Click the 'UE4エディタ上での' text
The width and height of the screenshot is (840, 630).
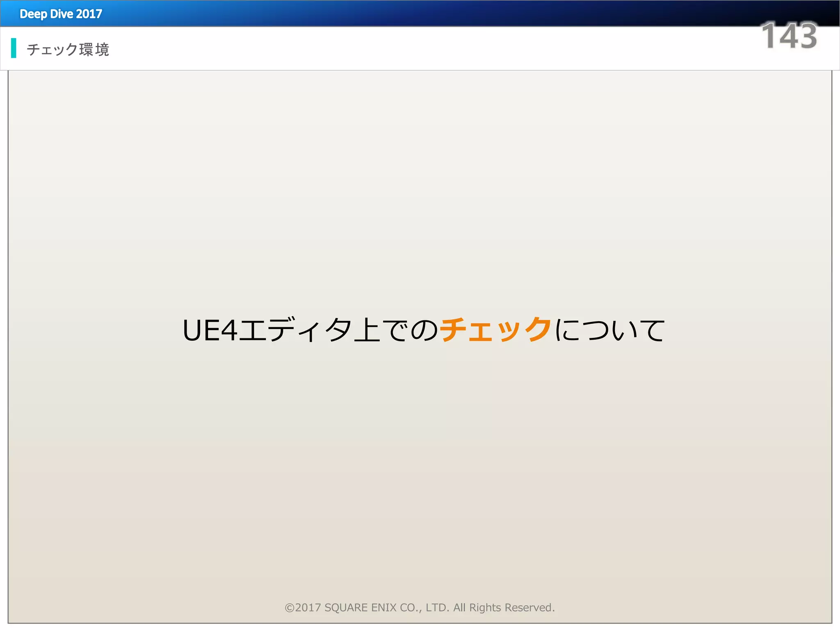[x=310, y=330]
